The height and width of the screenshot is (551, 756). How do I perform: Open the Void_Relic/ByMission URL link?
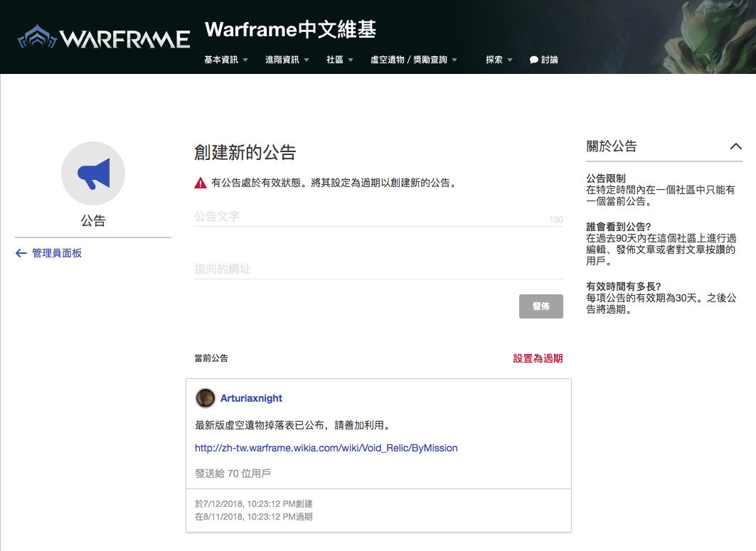click(x=326, y=448)
